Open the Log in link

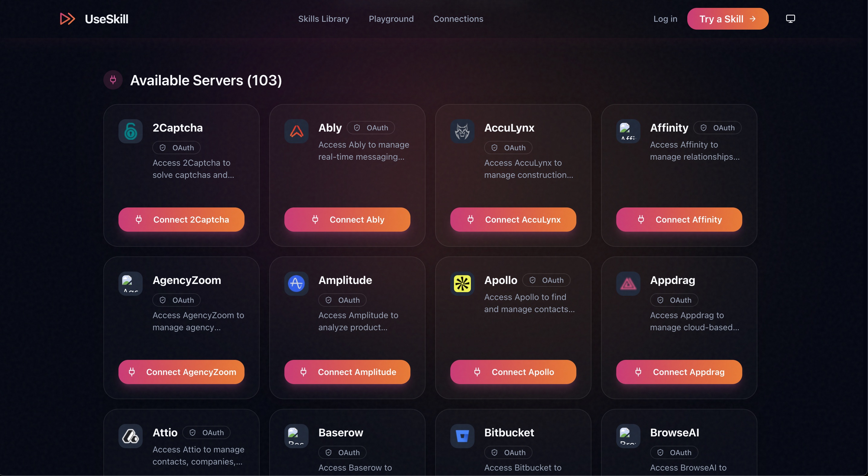pyautogui.click(x=665, y=19)
